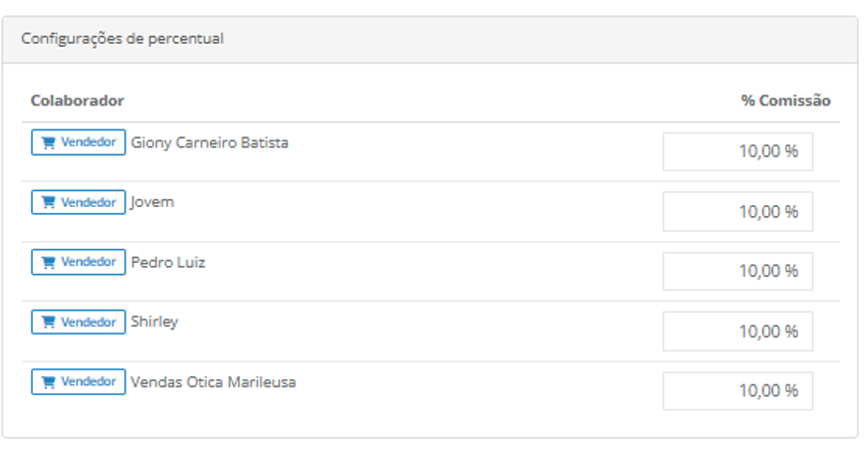The width and height of the screenshot is (868, 465).
Task: Focus Jovem's commission percentage field
Action: point(738,211)
